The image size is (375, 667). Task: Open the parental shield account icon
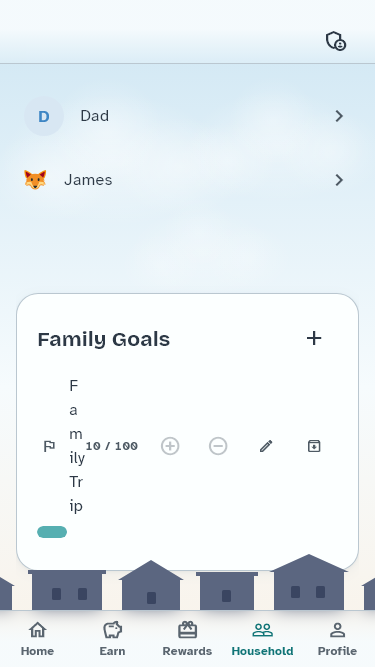pos(335,41)
